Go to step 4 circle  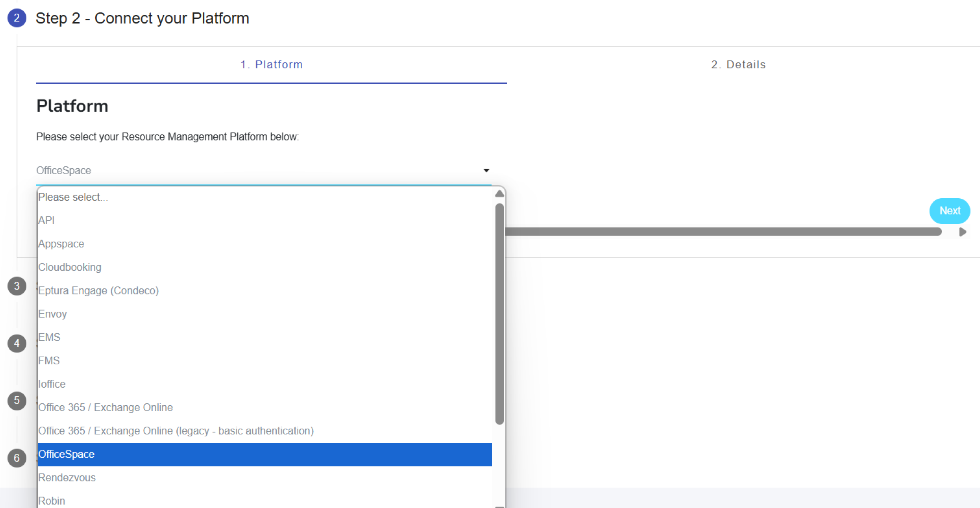point(17,343)
